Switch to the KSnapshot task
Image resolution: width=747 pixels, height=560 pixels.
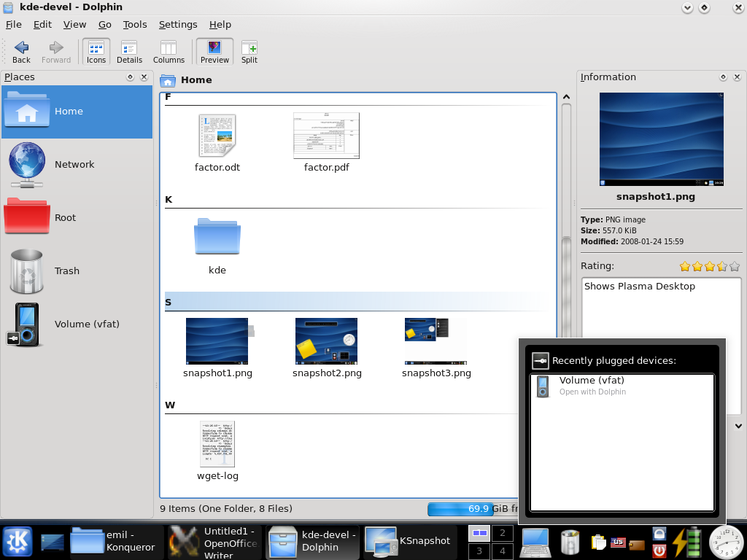pos(411,542)
